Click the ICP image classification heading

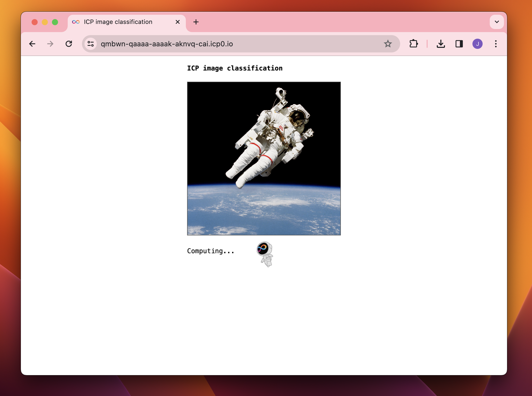pos(235,68)
